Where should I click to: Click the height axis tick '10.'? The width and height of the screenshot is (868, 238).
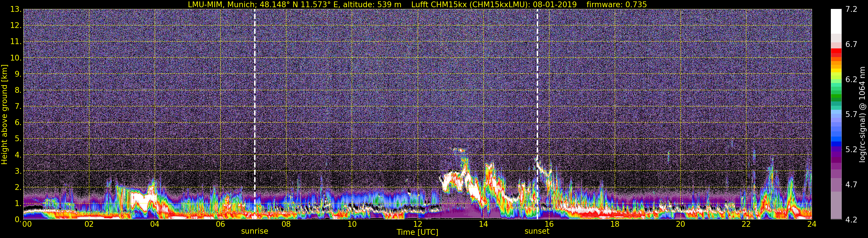click(x=16, y=58)
